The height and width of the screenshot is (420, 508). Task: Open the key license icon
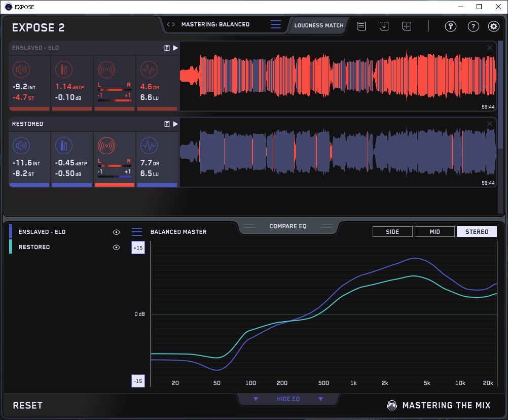coord(450,26)
